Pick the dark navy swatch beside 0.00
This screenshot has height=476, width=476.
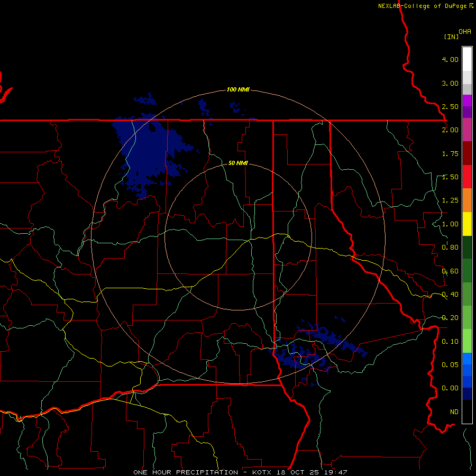(467, 394)
